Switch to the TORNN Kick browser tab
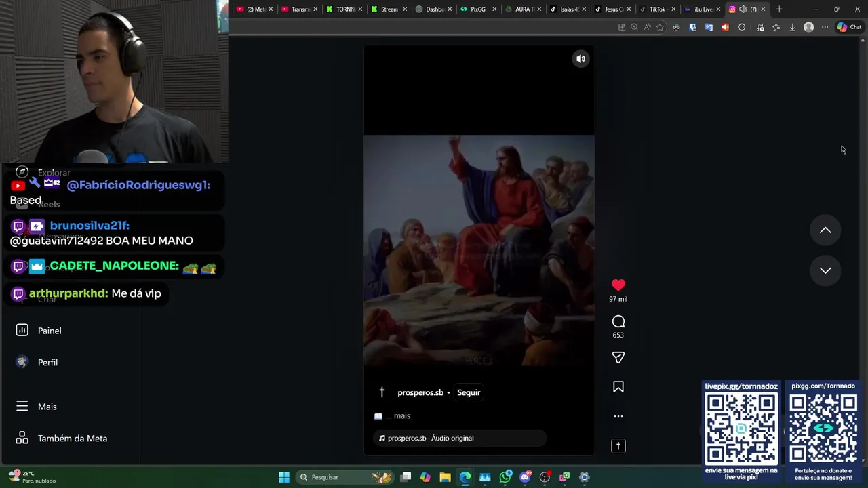The image size is (868, 488). click(x=344, y=9)
